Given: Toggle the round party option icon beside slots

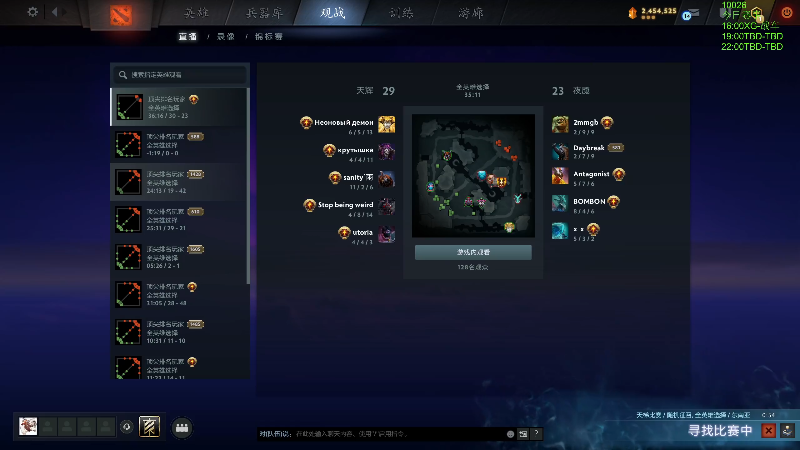Looking at the screenshot, I should point(127,427).
